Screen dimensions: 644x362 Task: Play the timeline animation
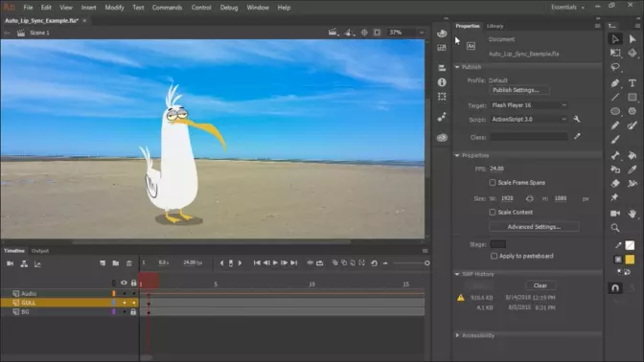[275, 263]
